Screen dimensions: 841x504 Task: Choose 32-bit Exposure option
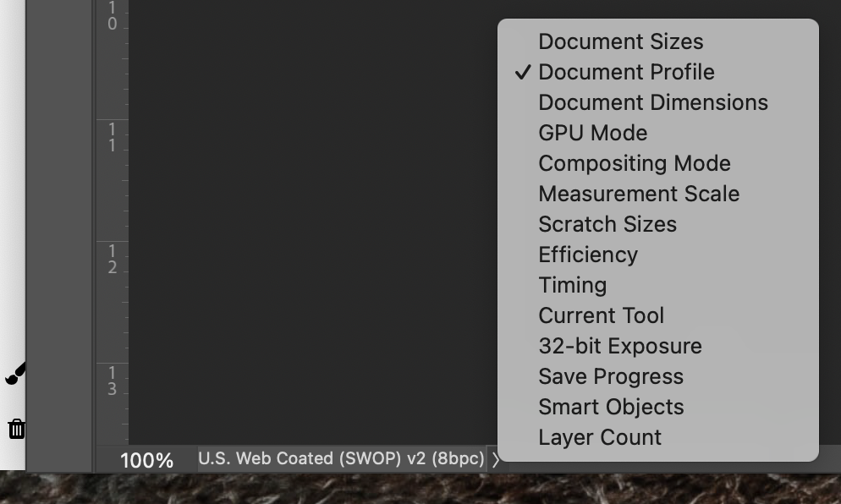(620, 346)
